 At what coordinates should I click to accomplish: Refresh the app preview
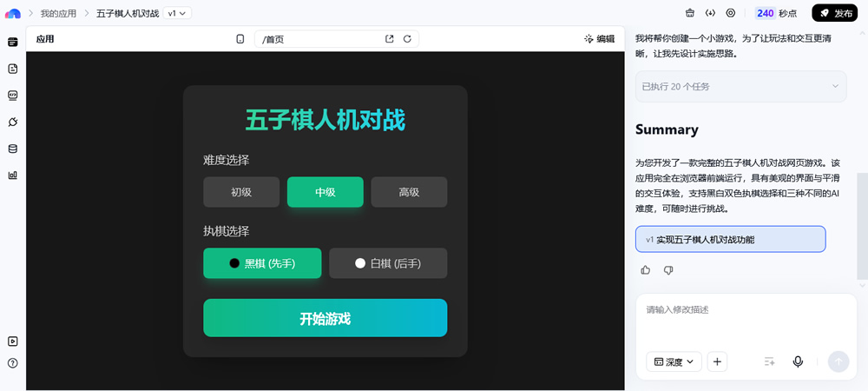click(x=407, y=39)
